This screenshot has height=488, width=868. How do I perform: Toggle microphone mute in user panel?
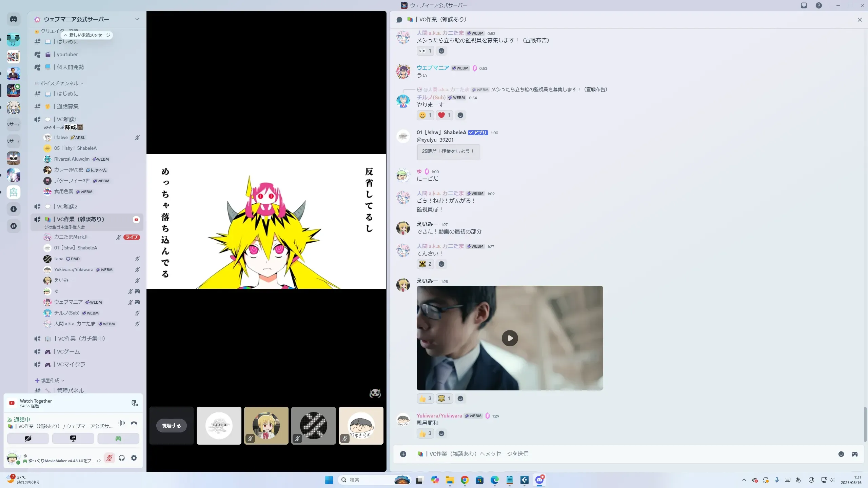(x=109, y=458)
